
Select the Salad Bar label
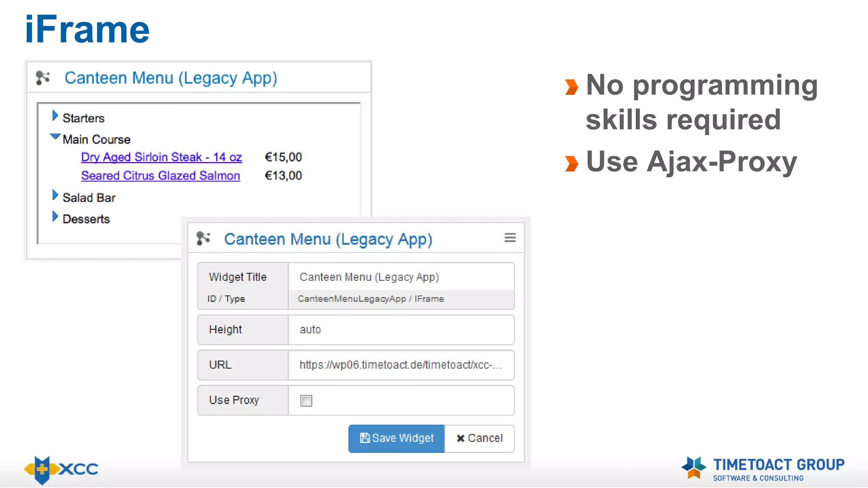coord(89,198)
